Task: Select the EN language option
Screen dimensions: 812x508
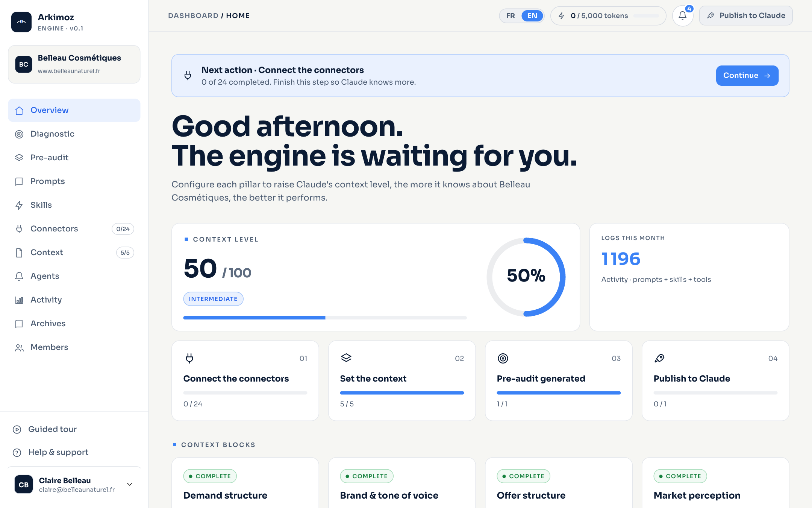Action: 532,16
